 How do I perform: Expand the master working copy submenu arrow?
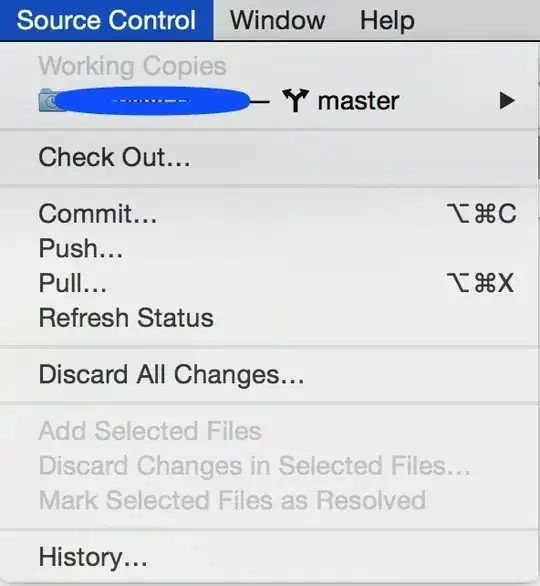coord(507,101)
